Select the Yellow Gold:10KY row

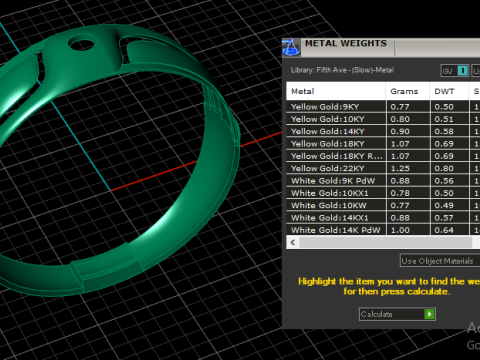(383, 119)
